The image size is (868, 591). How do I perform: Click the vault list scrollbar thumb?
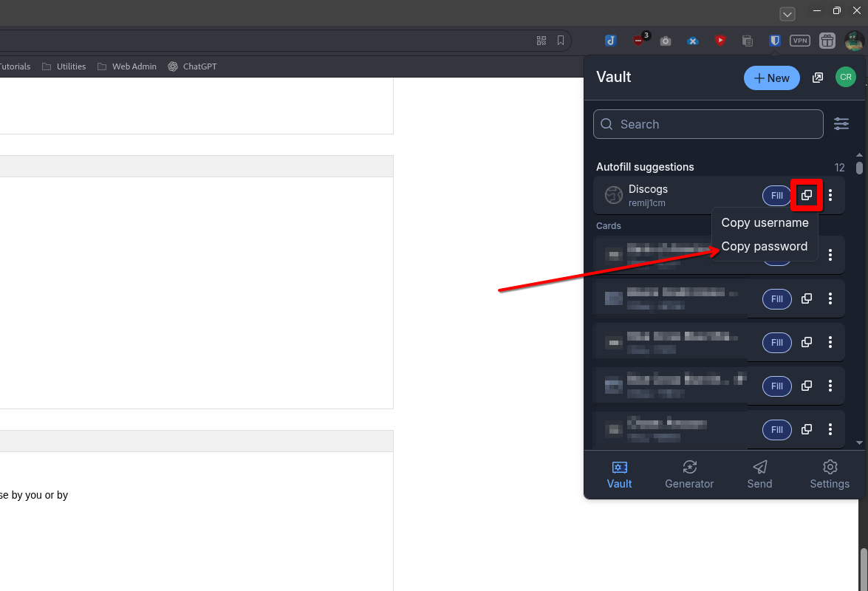click(x=859, y=168)
